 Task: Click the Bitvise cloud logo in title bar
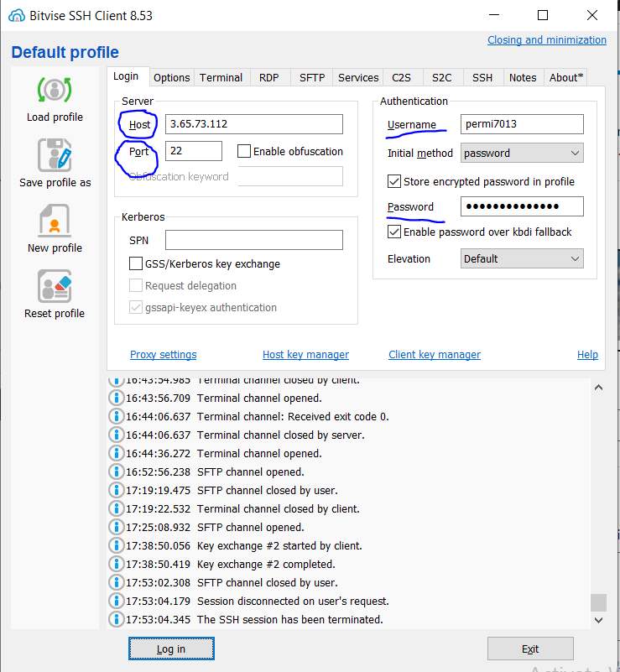17,16
